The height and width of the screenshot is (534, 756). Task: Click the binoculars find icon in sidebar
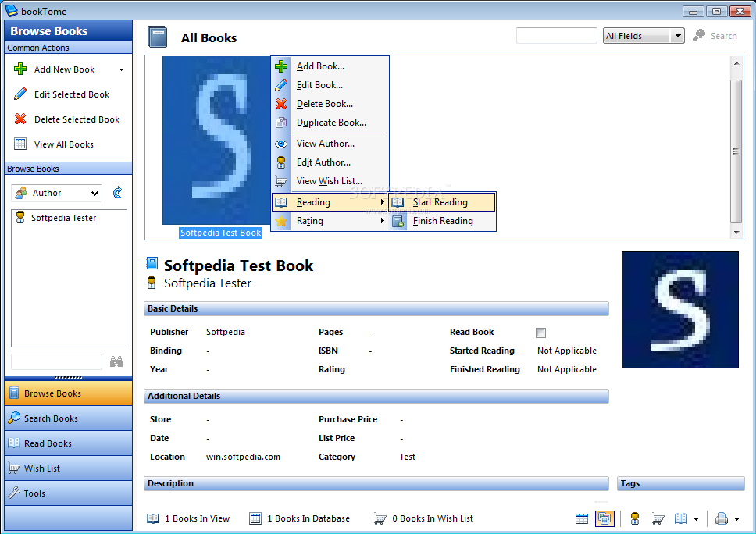(116, 361)
